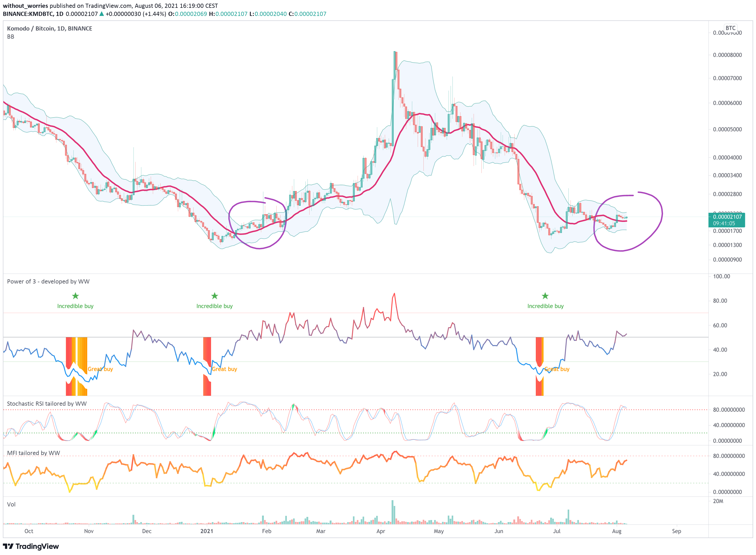Click the Feb label on time axis

click(266, 531)
